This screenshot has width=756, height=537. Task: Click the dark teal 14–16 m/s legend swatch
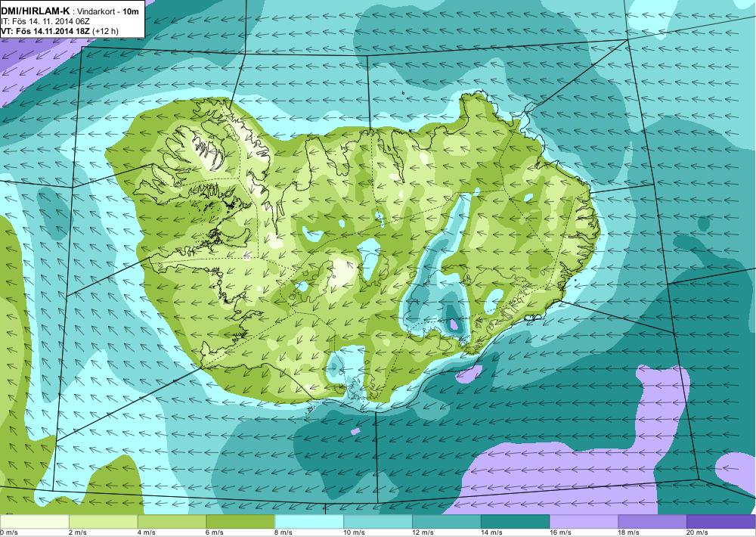(x=516, y=522)
